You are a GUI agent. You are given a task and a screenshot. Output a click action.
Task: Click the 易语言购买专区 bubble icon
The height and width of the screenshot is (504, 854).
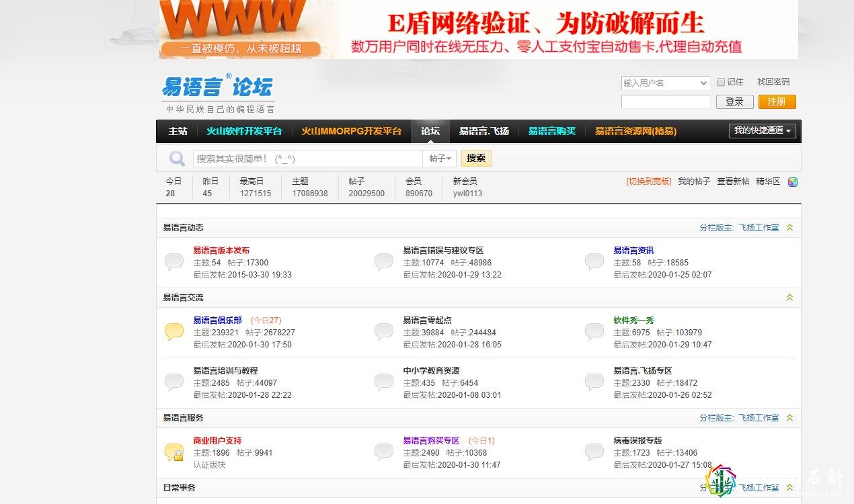[384, 452]
